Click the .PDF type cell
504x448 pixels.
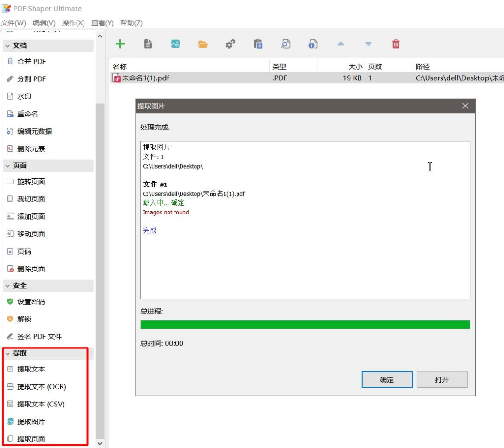click(x=280, y=78)
